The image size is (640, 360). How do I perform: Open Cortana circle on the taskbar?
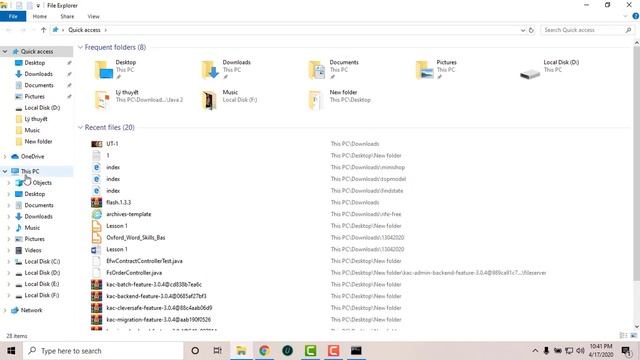[195, 351]
